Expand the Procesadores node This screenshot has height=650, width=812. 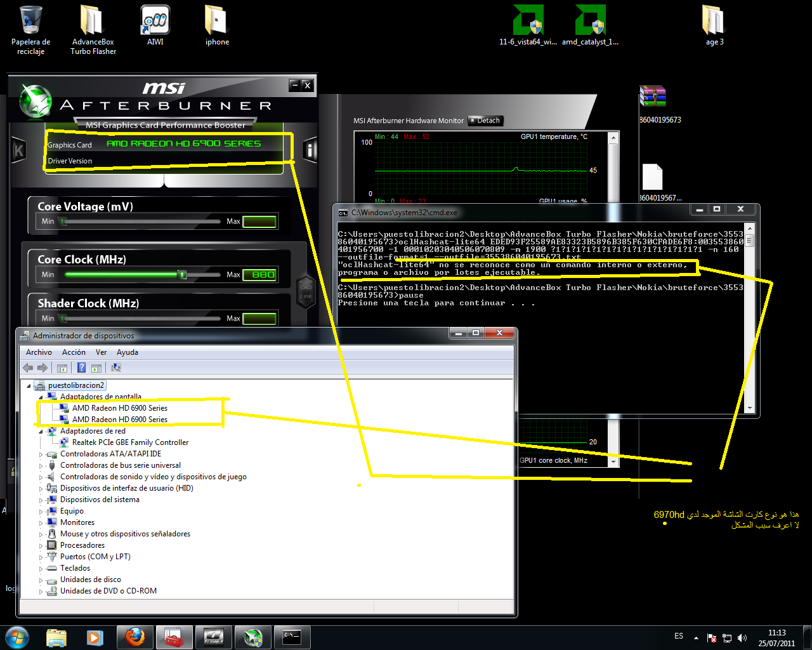[x=41, y=546]
